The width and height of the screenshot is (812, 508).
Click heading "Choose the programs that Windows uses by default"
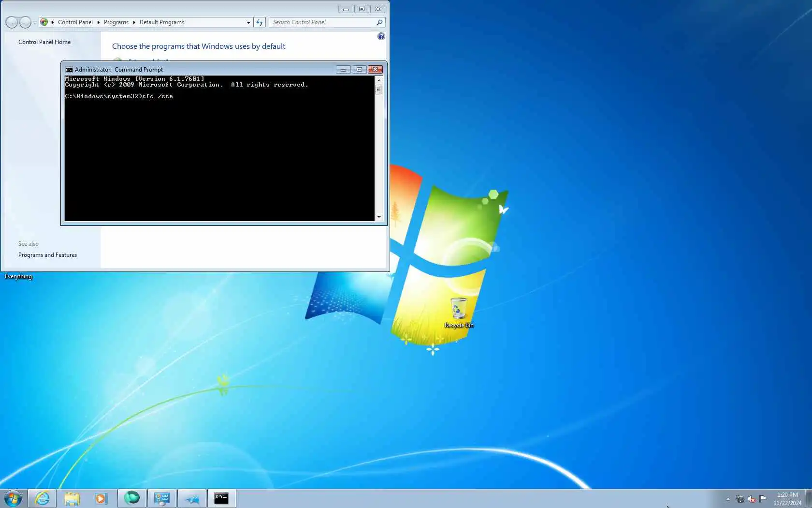click(x=199, y=46)
